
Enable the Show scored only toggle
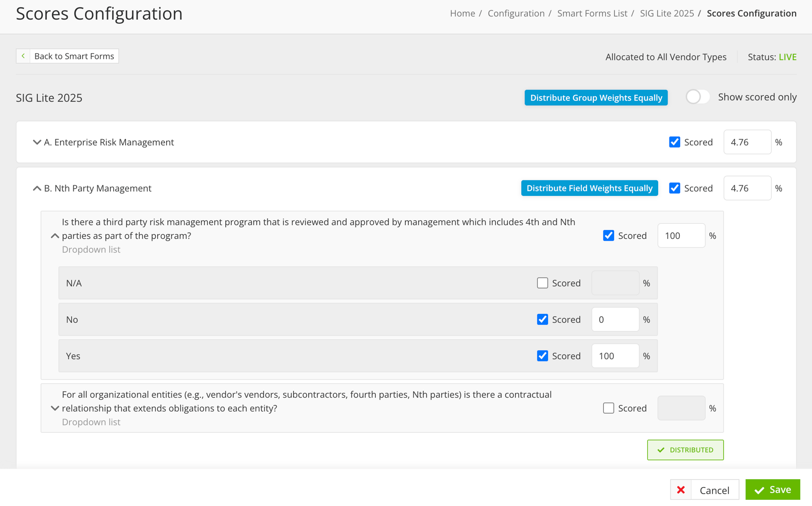[x=698, y=97]
